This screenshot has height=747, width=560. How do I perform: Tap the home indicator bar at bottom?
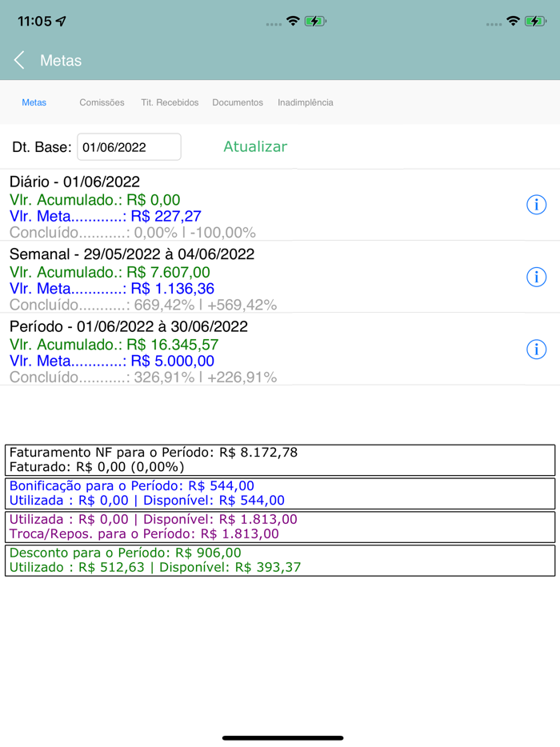tap(280, 739)
